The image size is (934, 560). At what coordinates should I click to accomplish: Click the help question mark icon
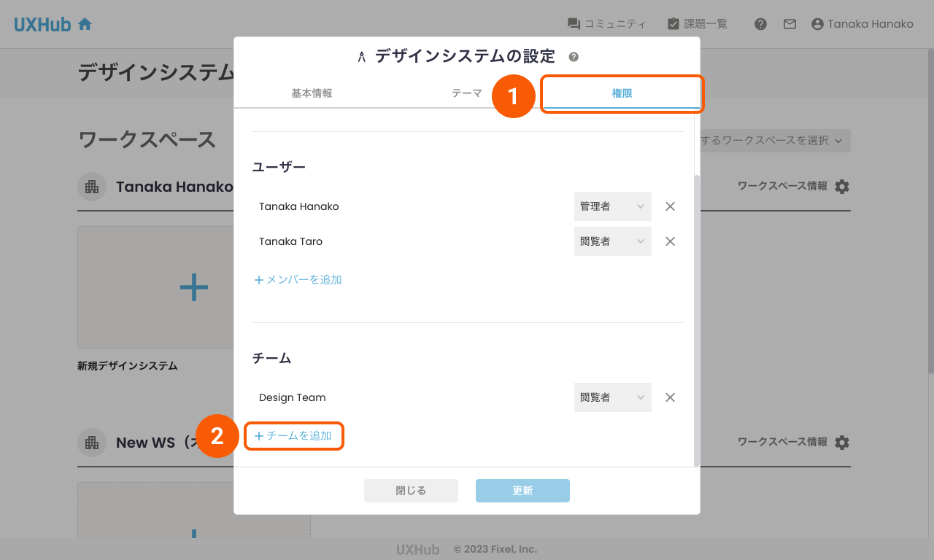click(760, 23)
